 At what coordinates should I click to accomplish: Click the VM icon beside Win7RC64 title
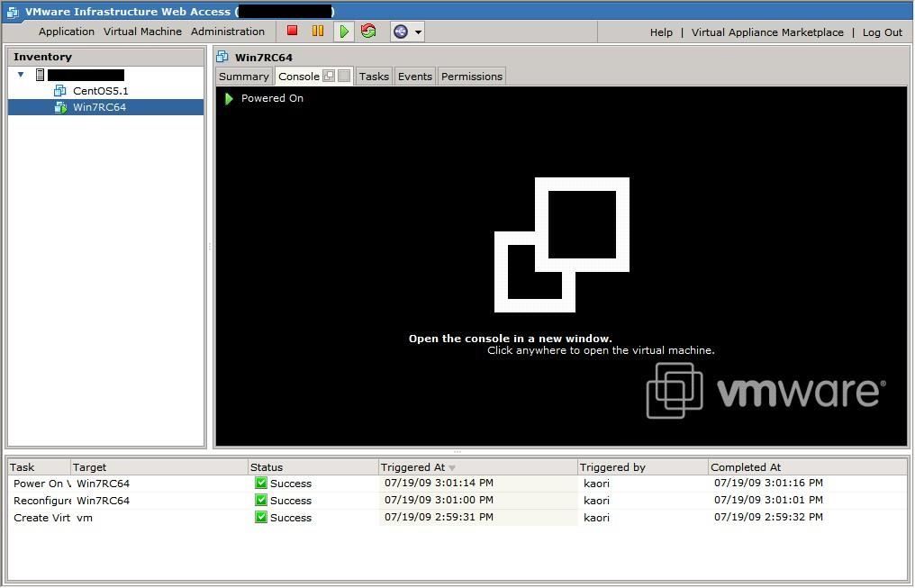point(222,57)
